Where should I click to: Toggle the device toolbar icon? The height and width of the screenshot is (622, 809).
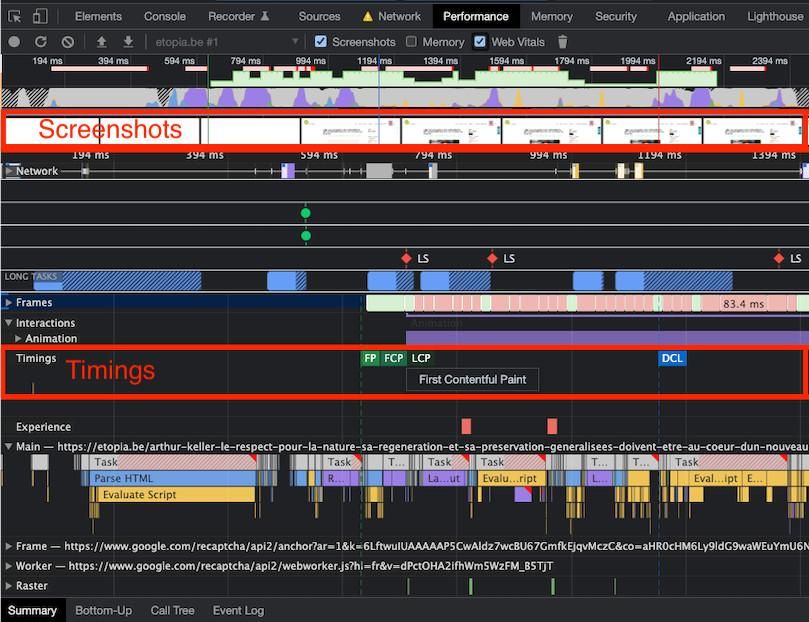pos(39,16)
